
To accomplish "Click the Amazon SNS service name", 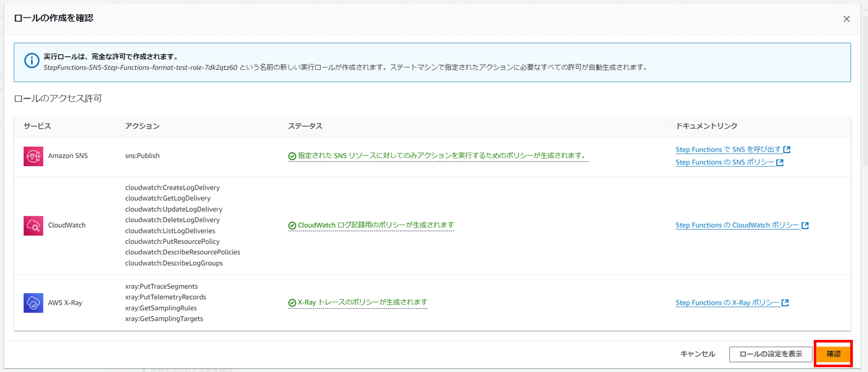I will pyautogui.click(x=68, y=156).
